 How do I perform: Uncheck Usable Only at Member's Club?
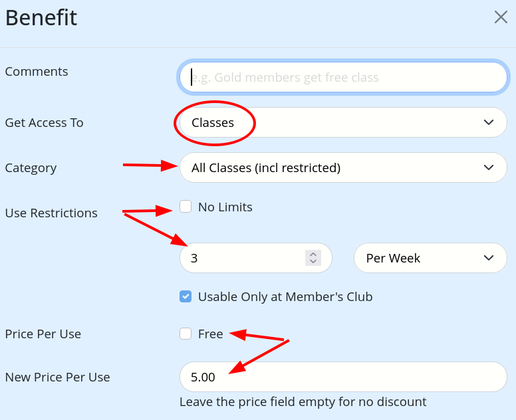coord(186,296)
